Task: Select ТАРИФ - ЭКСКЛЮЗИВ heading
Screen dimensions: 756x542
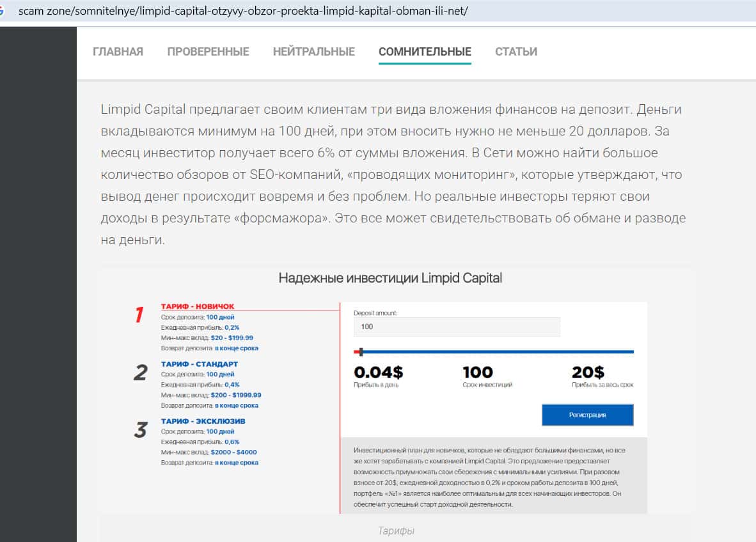Action: [203, 421]
